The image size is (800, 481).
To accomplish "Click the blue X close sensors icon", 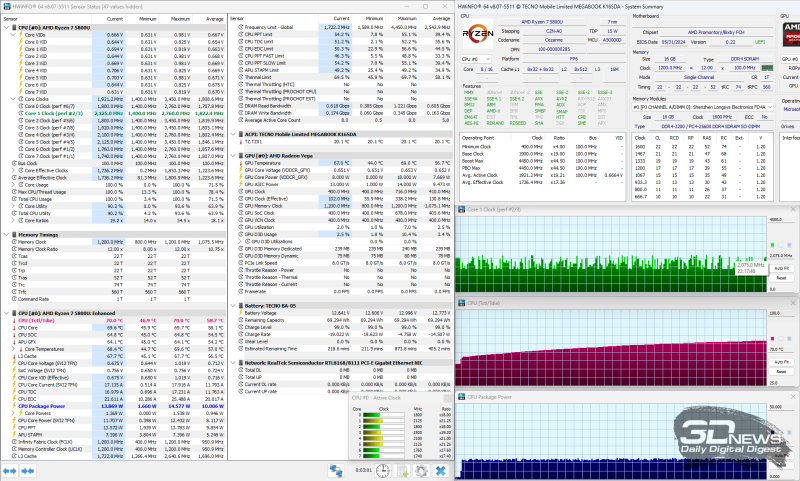I will coord(440,470).
